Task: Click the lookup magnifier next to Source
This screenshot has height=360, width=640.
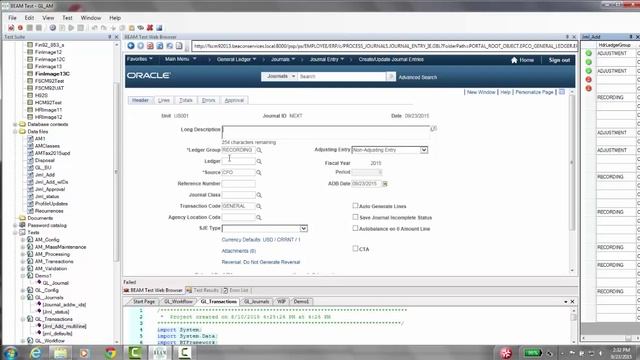Action: [259, 173]
